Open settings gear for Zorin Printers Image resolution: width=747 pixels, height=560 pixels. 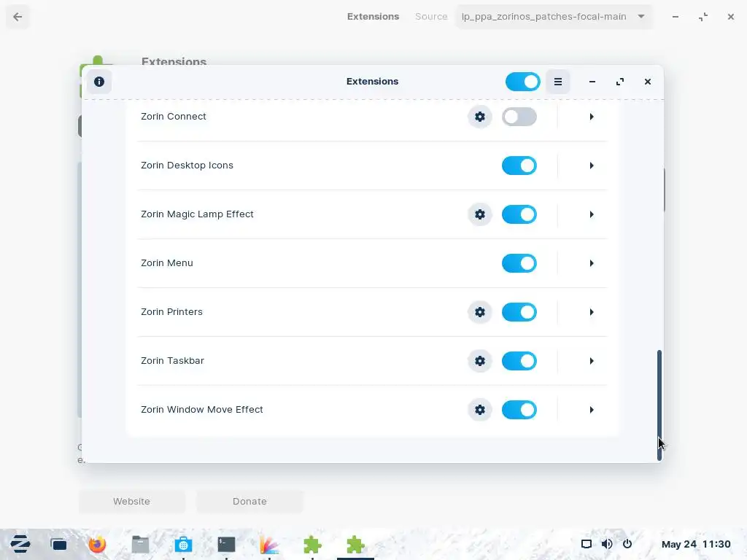coord(480,312)
